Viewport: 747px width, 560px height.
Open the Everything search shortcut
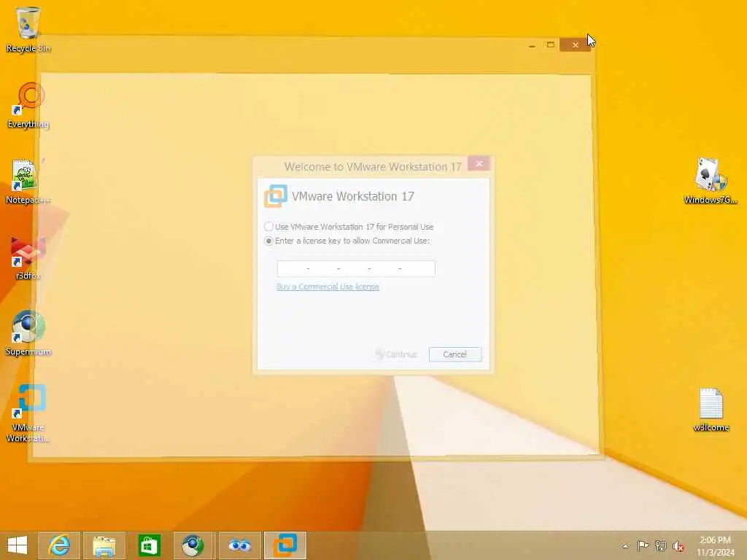point(28,105)
